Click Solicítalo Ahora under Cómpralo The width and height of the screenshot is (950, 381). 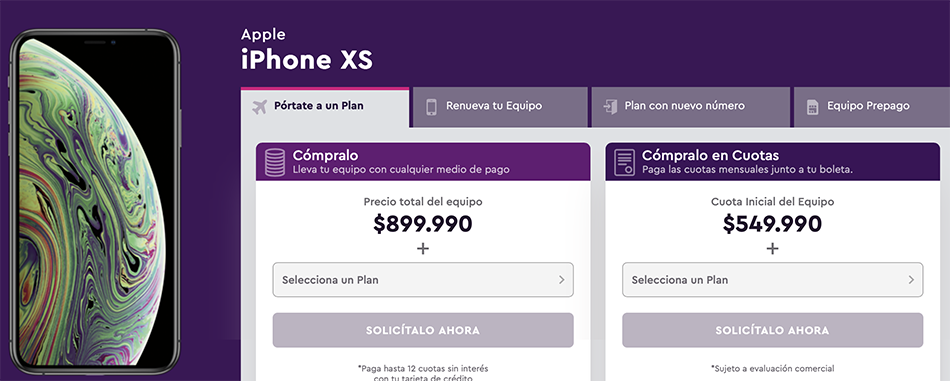pos(423,330)
